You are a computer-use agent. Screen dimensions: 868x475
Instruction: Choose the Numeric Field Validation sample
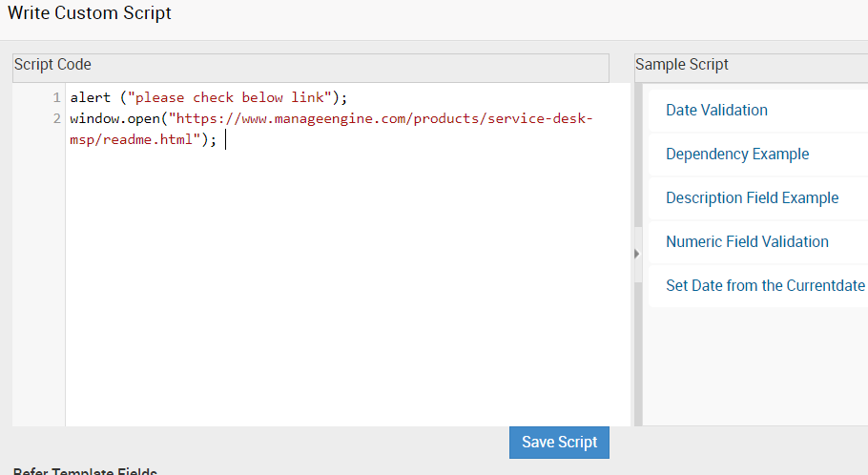(747, 242)
